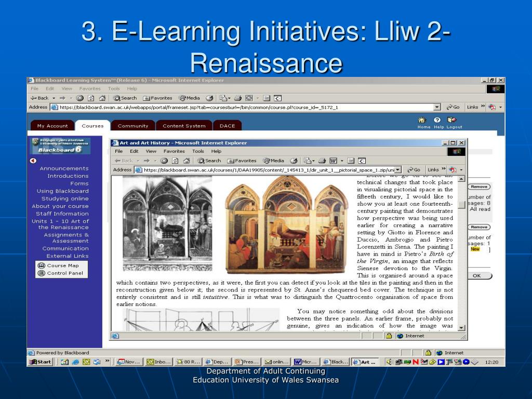Click Stop icon in the Blackboard Learning System toolbar

[79, 98]
